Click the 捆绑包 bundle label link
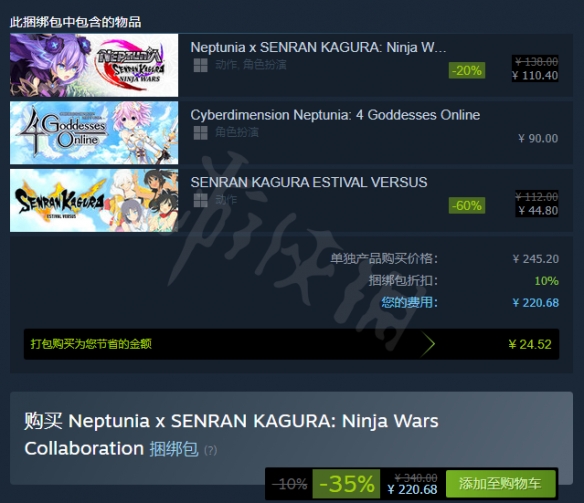The image size is (584, 503). tap(174, 449)
